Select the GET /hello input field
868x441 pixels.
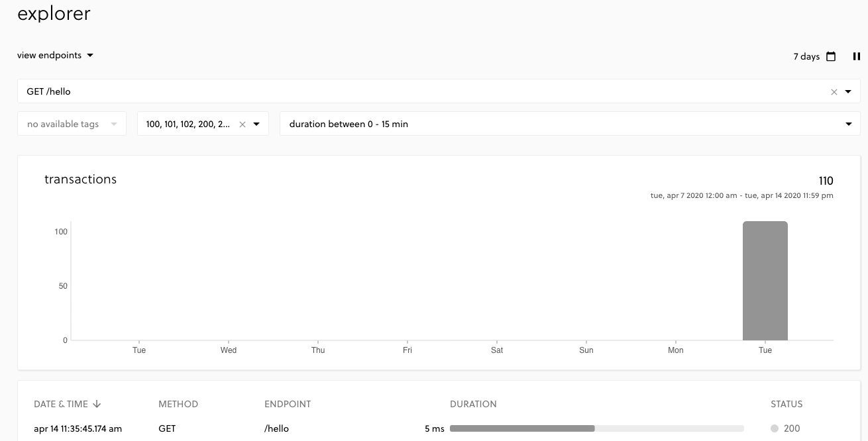[398, 91]
